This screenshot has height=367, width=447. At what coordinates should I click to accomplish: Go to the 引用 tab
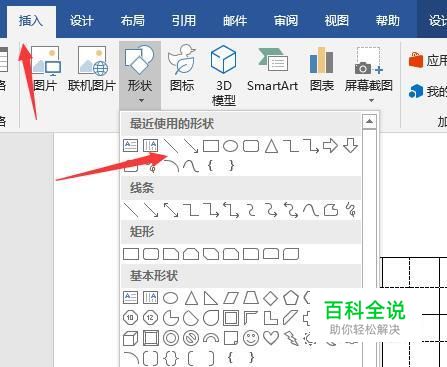pos(184,21)
